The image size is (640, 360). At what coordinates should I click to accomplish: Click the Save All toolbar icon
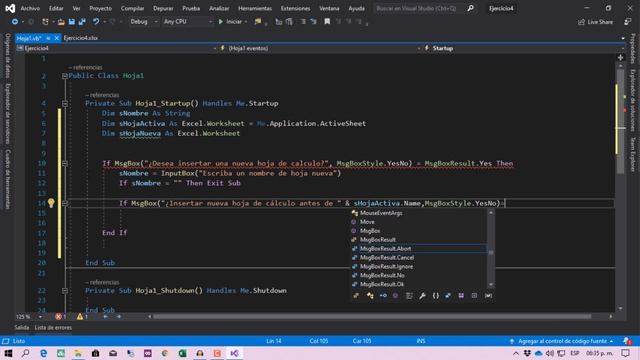(82, 22)
